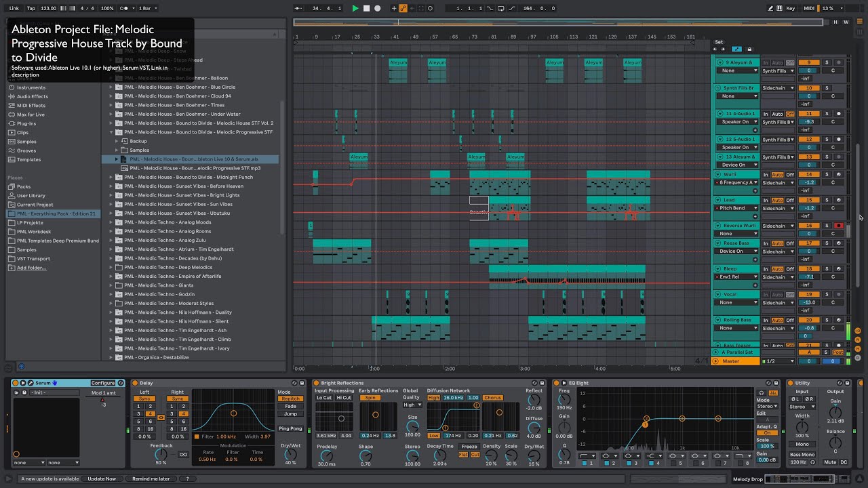Start playback with the Play button
The image size is (868, 488).
[355, 8]
